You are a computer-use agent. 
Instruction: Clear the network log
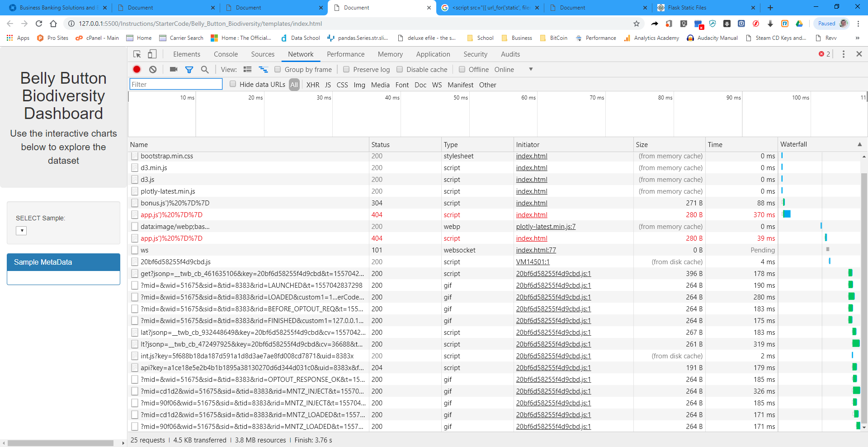tap(153, 69)
